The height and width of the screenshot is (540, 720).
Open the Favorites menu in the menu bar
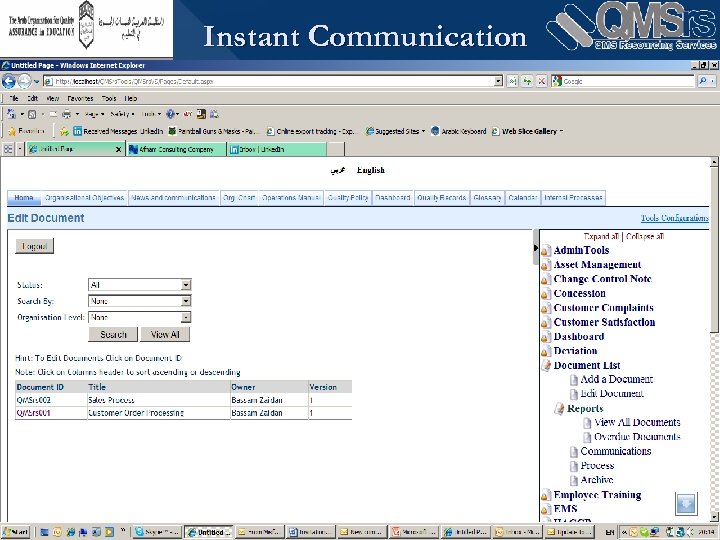80,98
